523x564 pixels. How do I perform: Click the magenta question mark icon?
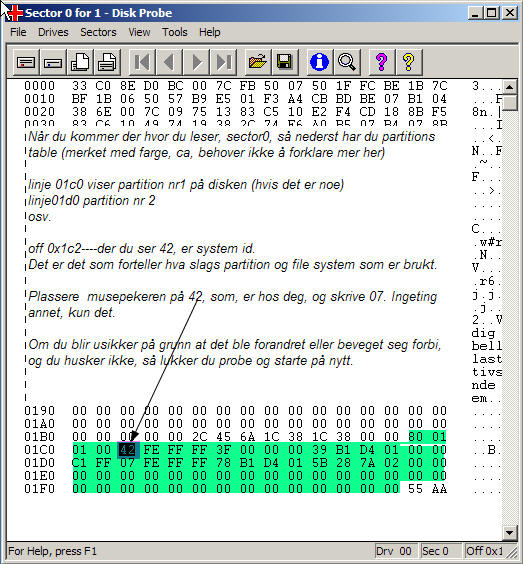tap(381, 62)
